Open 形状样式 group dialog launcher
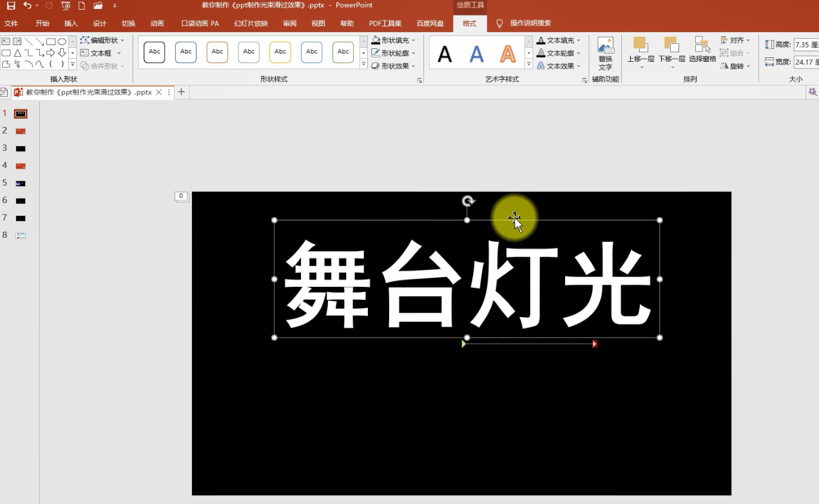 pos(419,81)
